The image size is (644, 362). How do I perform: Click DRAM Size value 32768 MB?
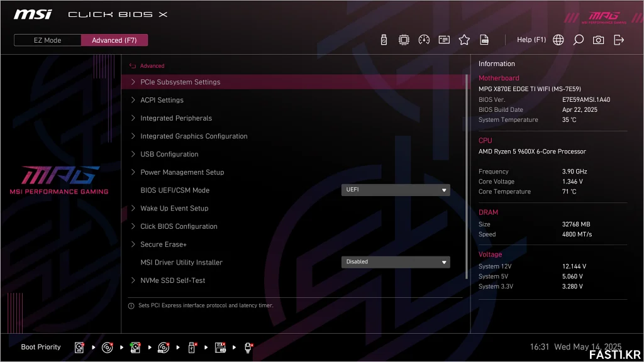point(576,224)
